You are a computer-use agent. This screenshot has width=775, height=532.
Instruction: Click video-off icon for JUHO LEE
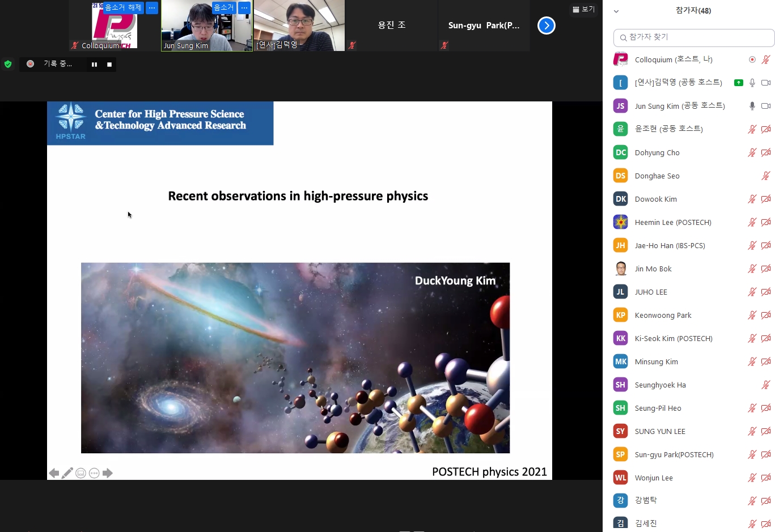(766, 292)
